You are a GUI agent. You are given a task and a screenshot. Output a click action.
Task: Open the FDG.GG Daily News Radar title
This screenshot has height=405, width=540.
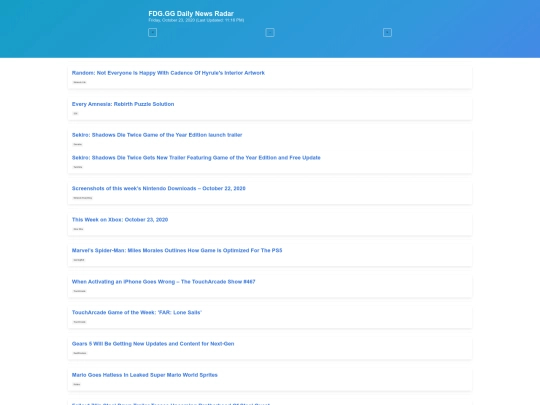(191, 13)
